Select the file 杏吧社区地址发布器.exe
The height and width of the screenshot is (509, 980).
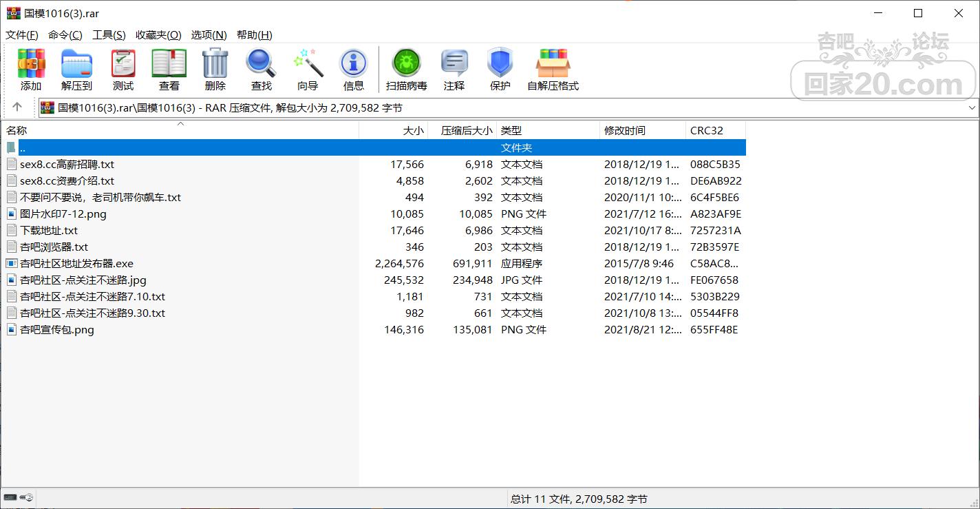[x=76, y=264]
